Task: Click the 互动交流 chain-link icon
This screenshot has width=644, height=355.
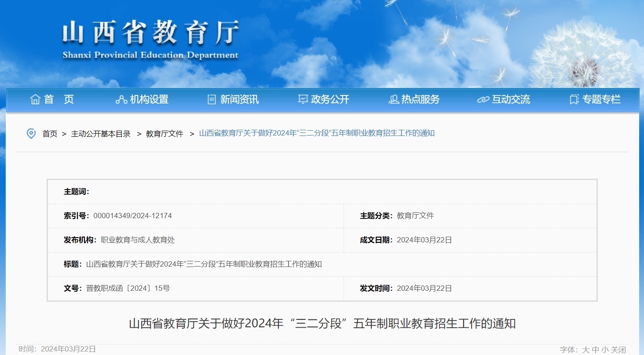Action: 484,100
